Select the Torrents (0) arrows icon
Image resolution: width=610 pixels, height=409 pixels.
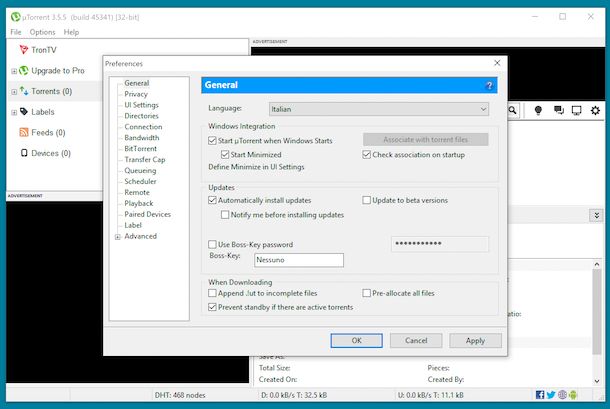pyautogui.click(x=24, y=91)
